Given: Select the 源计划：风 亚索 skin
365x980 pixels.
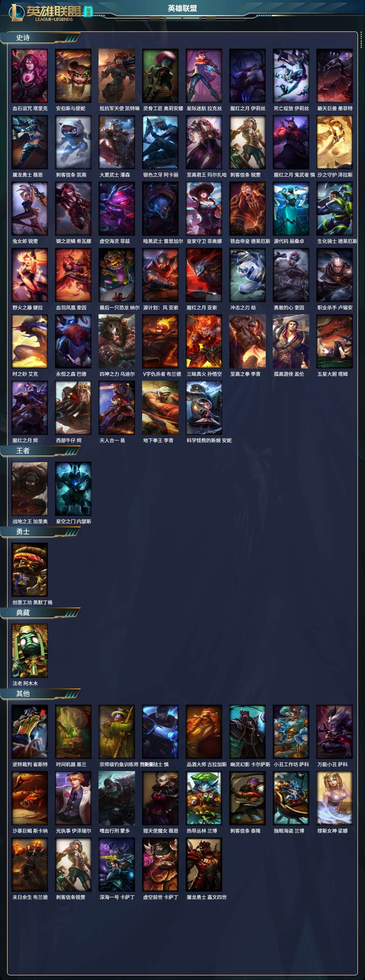Looking at the screenshot, I should (x=160, y=275).
